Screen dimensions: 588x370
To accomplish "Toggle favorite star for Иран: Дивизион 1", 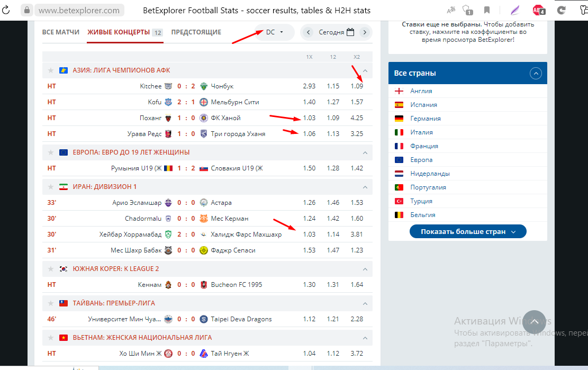I will 51,187.
